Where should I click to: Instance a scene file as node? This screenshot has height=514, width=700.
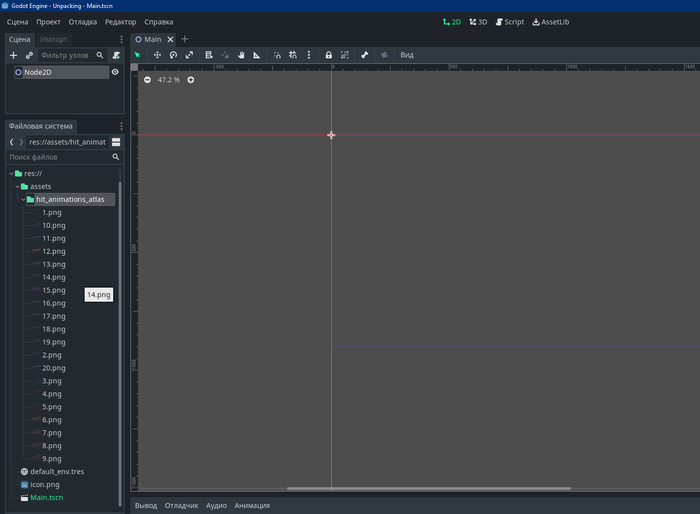(29, 55)
